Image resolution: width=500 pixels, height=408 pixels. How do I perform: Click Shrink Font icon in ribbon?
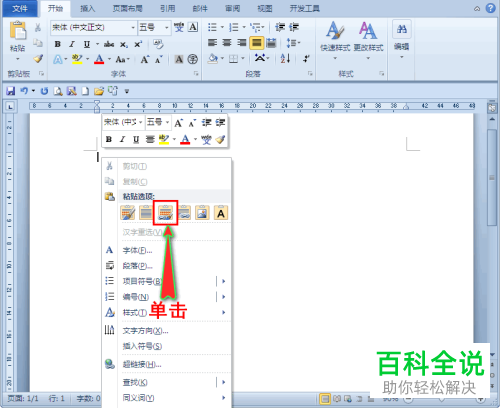click(159, 59)
